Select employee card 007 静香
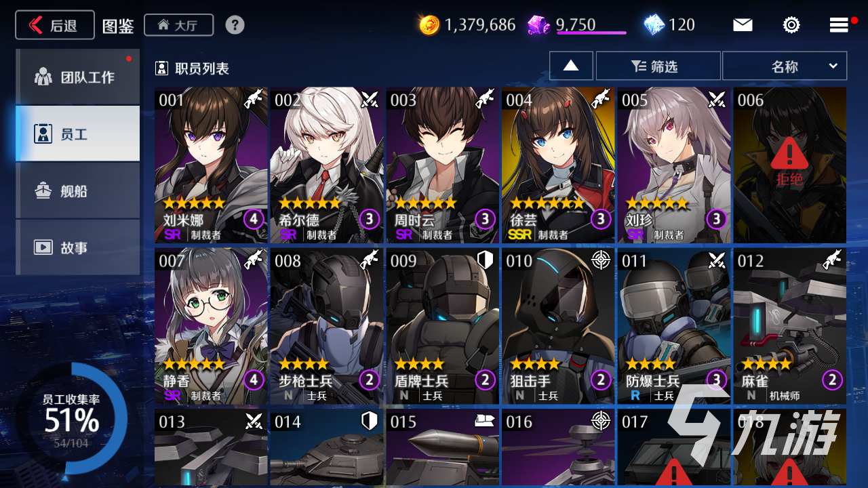Screen dimensions: 868x488 pos(211,327)
